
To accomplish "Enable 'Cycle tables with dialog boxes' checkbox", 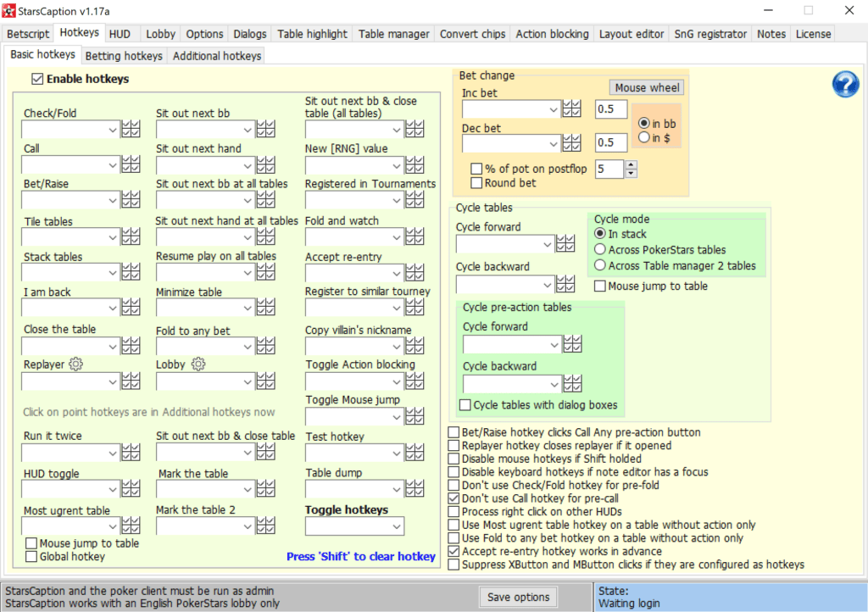I will pos(465,405).
